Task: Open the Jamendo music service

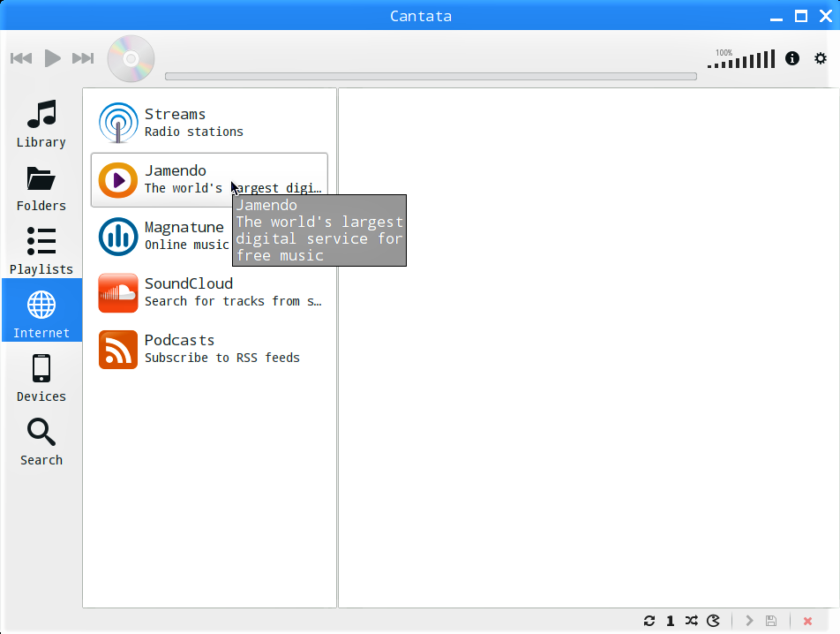Action: click(209, 180)
